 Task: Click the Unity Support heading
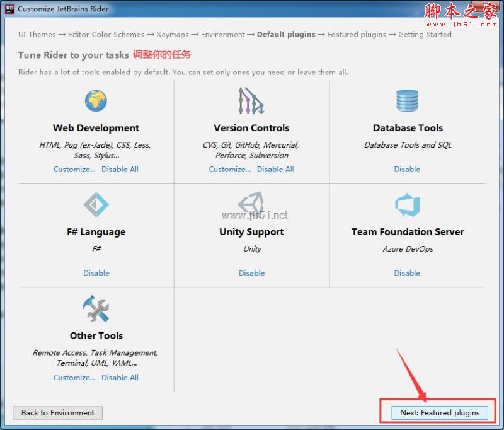(x=251, y=232)
